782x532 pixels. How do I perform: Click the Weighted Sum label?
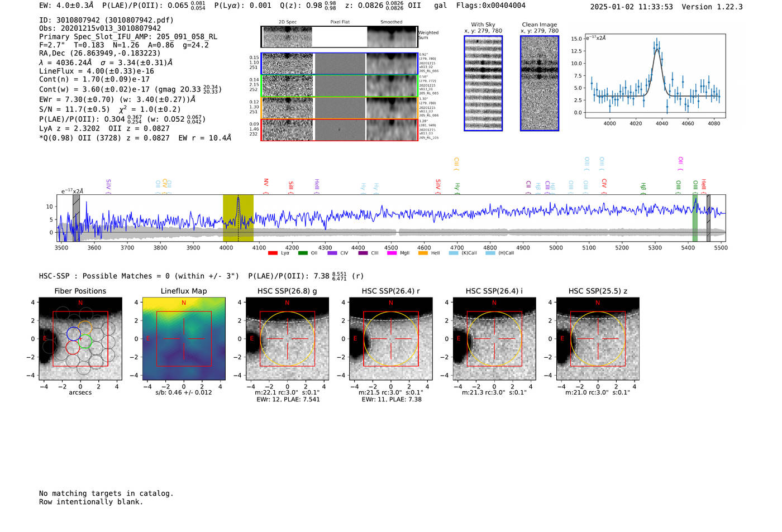[x=428, y=35]
